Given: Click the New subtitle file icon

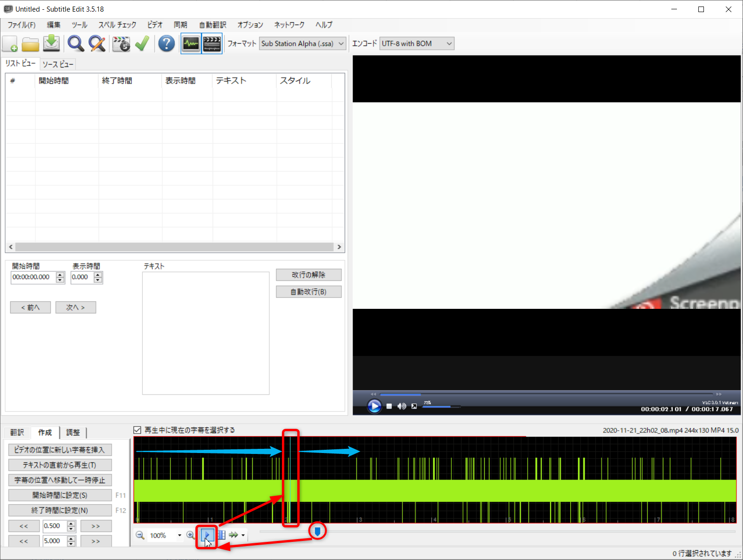Looking at the screenshot, I should [x=10, y=44].
